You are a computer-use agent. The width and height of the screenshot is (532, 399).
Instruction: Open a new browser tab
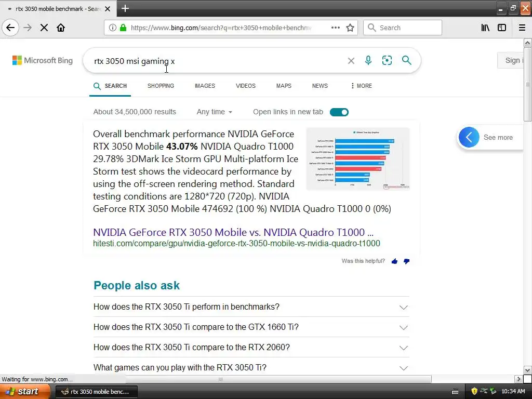pyautogui.click(x=125, y=8)
